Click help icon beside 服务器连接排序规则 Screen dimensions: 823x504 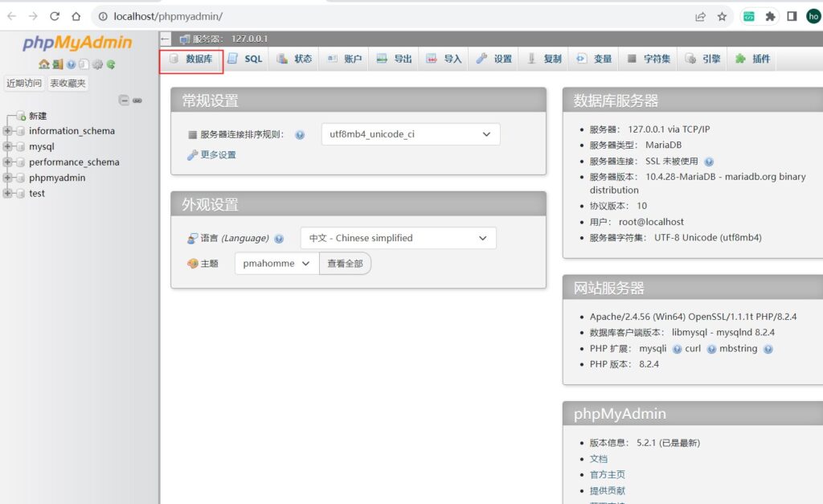click(300, 135)
